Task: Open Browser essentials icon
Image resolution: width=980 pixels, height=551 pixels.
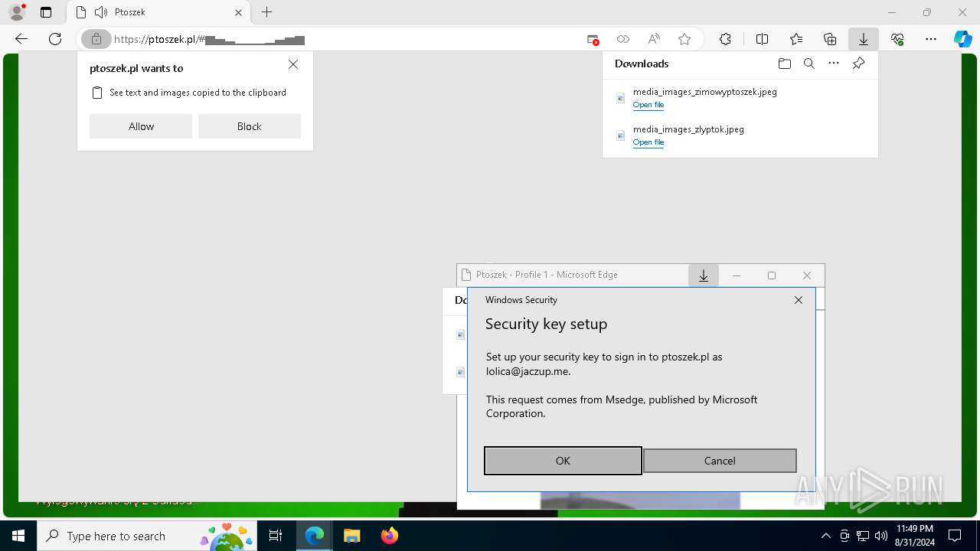Action: (x=897, y=39)
